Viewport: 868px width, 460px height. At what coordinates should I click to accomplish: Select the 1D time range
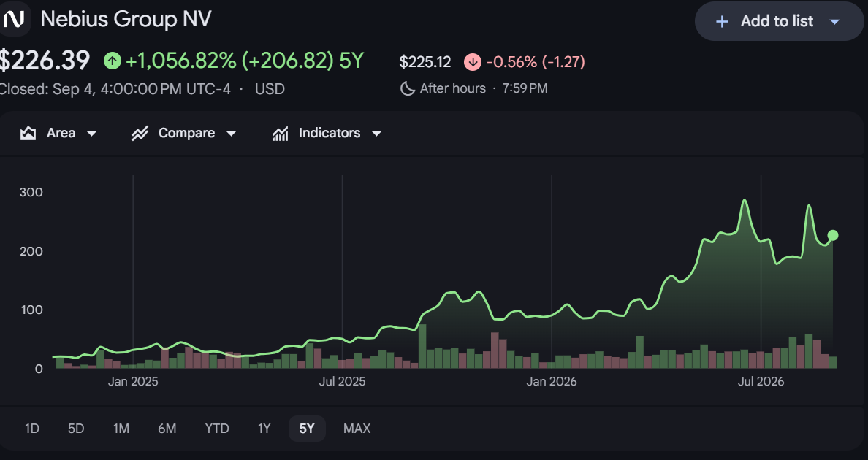tap(32, 429)
